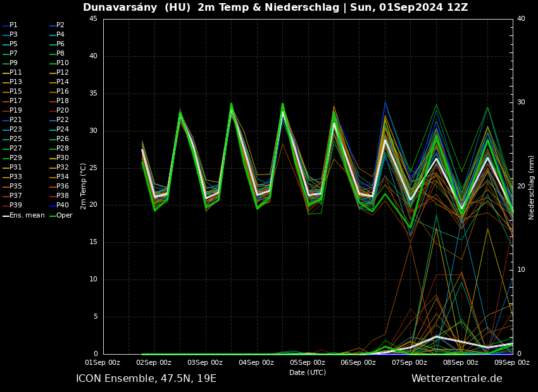Select the Oper legend entry

click(x=64, y=216)
